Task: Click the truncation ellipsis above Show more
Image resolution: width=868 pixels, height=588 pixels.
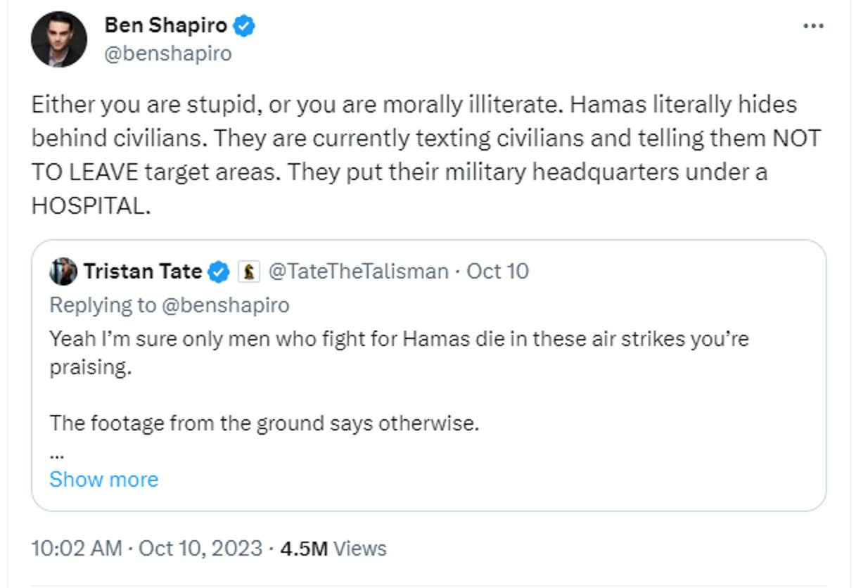Action: (55, 453)
